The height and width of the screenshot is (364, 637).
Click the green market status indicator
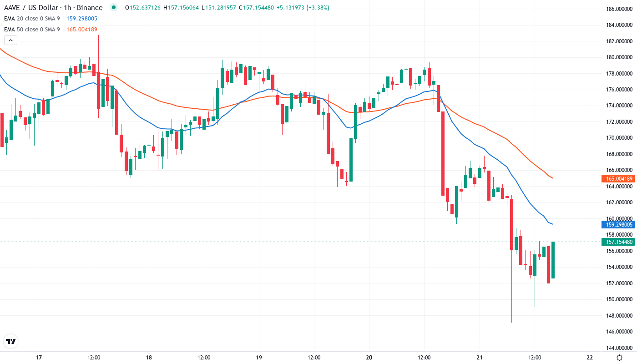click(114, 8)
